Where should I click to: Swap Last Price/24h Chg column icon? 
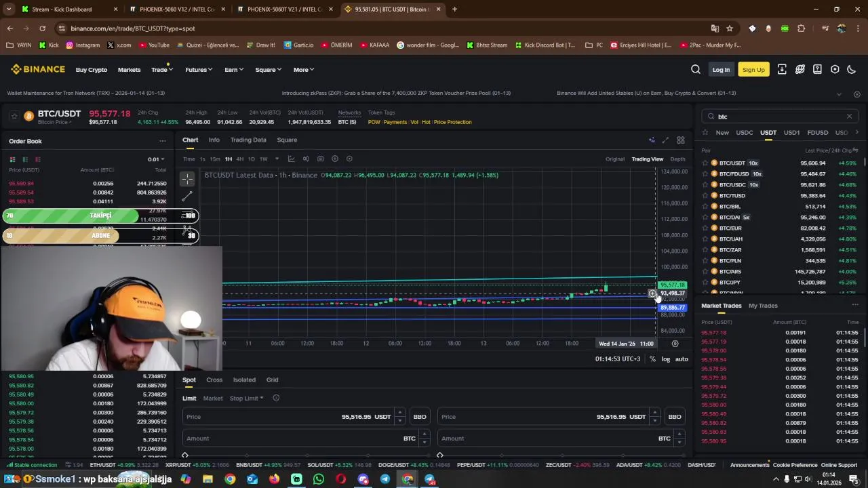click(855, 150)
